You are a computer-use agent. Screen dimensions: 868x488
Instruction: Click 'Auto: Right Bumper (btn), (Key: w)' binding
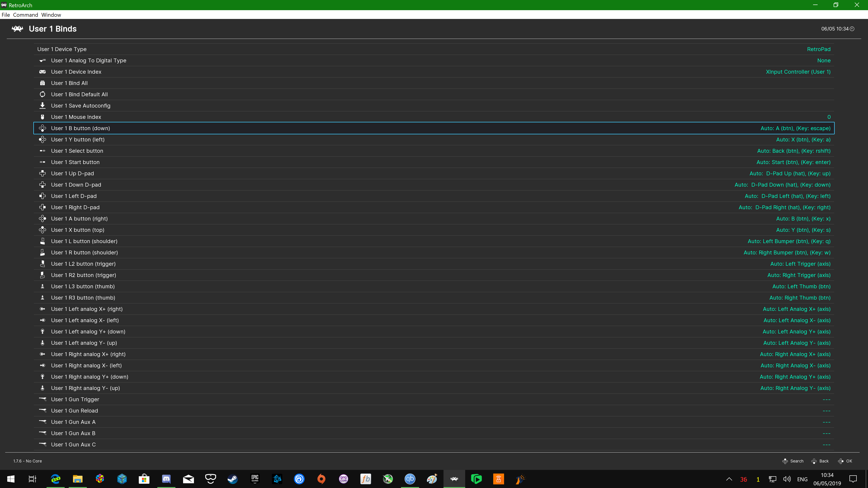pos(787,253)
